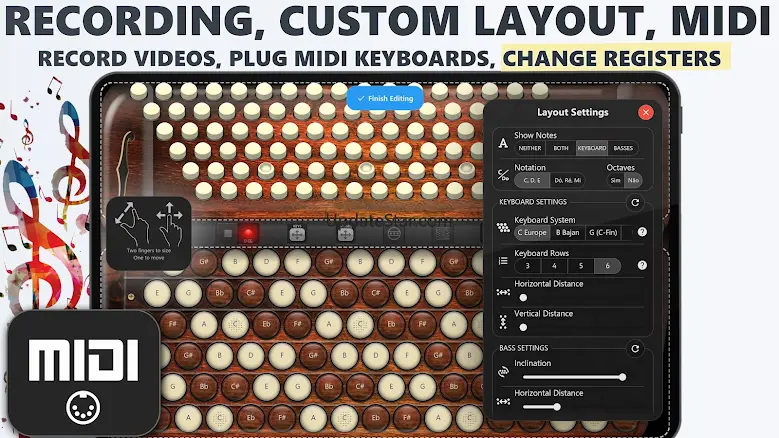Open help for Keyboard Rows
779x438 pixels.
[642, 265]
